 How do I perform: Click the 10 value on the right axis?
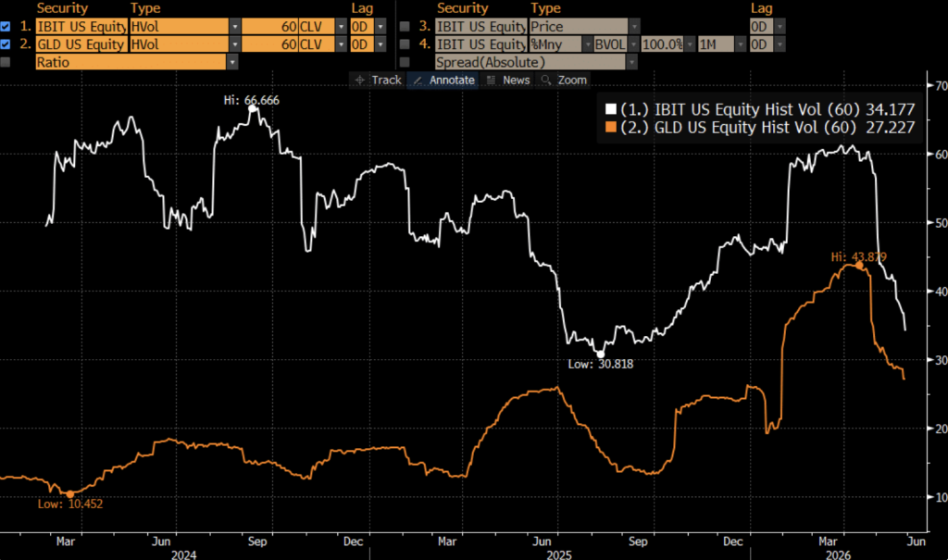941,497
